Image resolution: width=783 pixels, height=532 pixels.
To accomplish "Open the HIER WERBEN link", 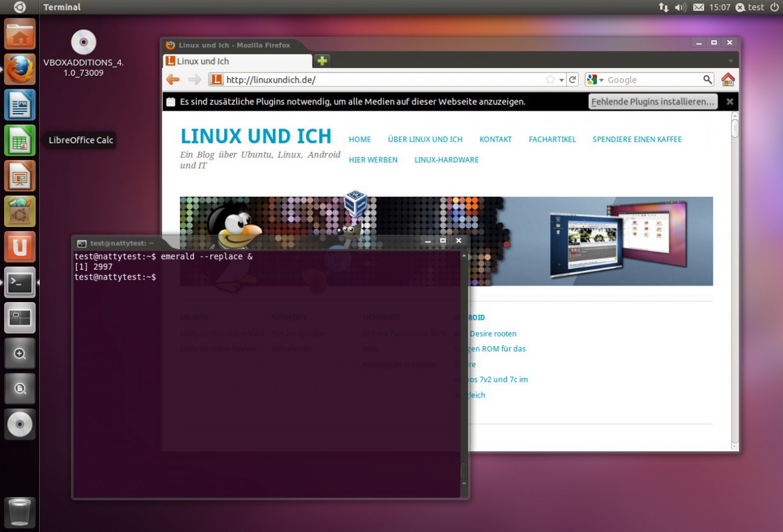I will point(373,160).
